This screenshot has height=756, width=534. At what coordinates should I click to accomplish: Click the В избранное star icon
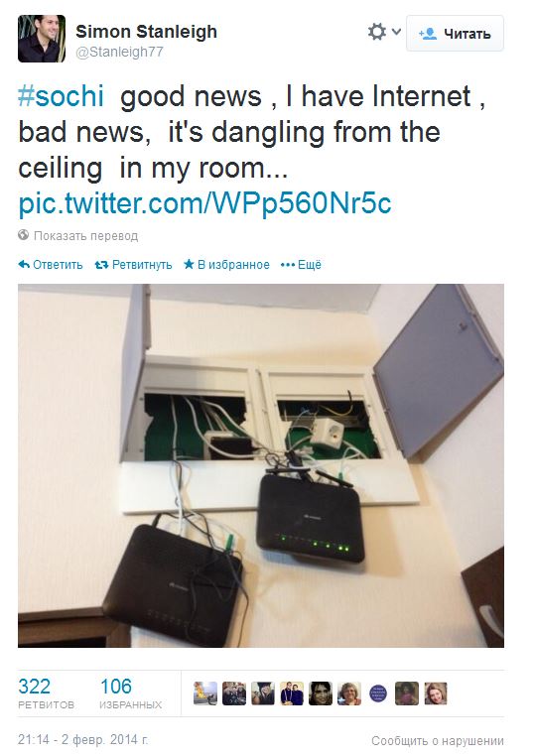click(x=189, y=264)
